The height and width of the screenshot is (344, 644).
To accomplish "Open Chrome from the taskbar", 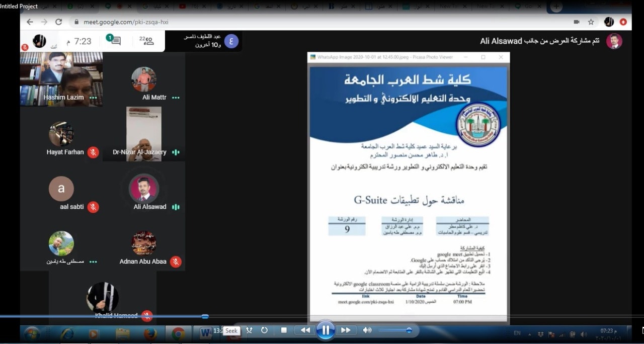I will [178, 334].
